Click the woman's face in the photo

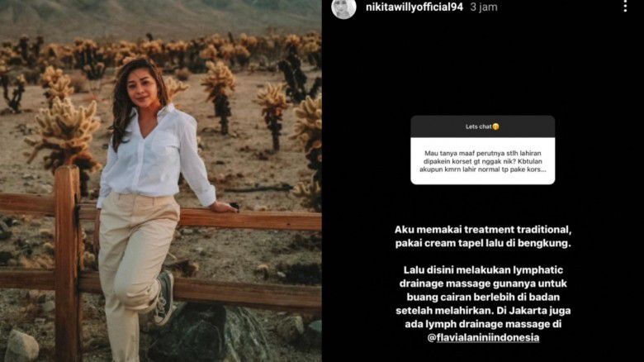[142, 88]
